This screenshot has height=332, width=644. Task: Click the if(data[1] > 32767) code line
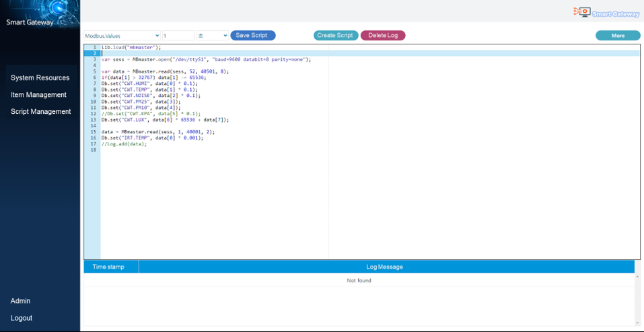coord(154,77)
